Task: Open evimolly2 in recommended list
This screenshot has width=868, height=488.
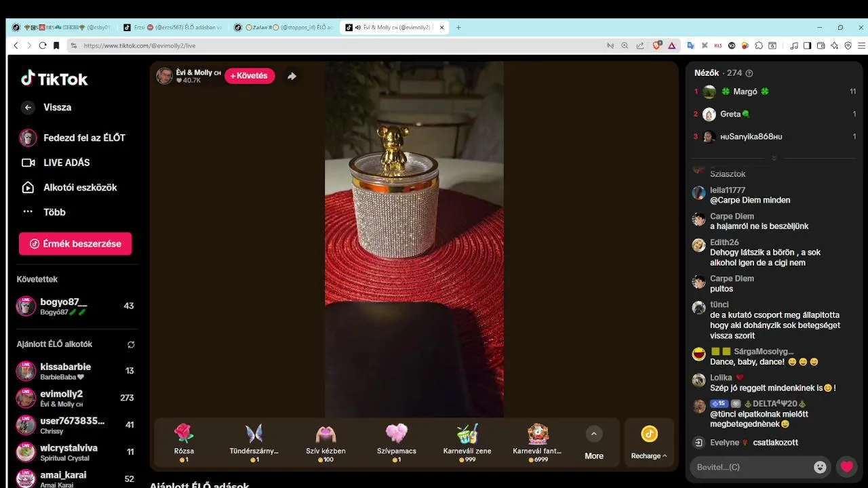Action: click(75, 398)
